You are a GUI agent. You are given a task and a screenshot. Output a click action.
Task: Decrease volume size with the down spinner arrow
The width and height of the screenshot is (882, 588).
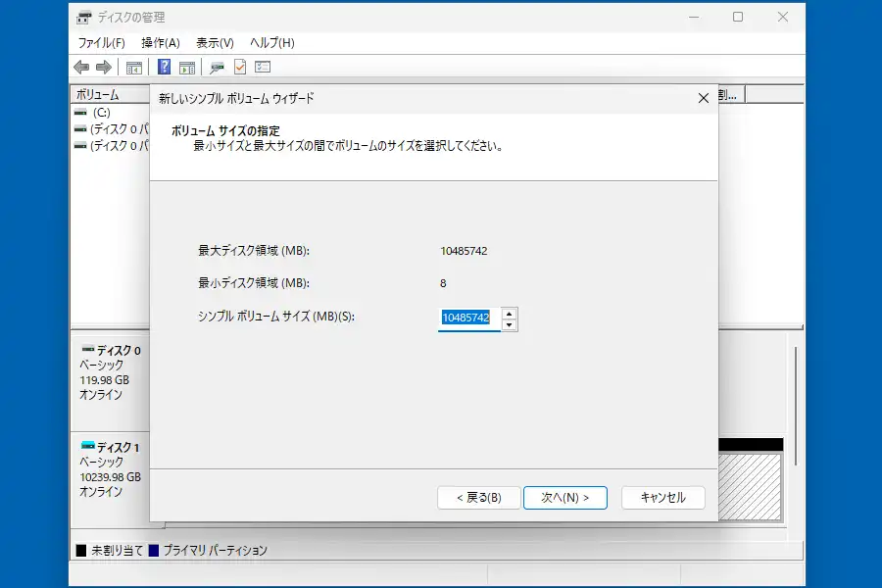509,324
